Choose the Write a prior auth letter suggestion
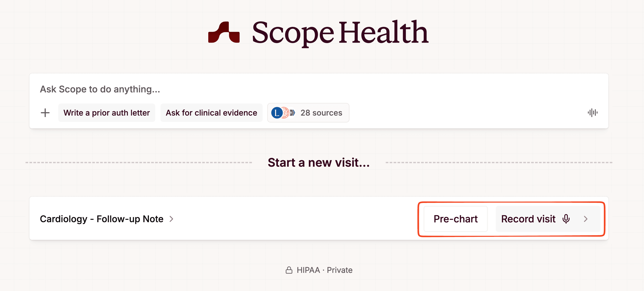Screen dimensions: 644x291 [x=107, y=113]
